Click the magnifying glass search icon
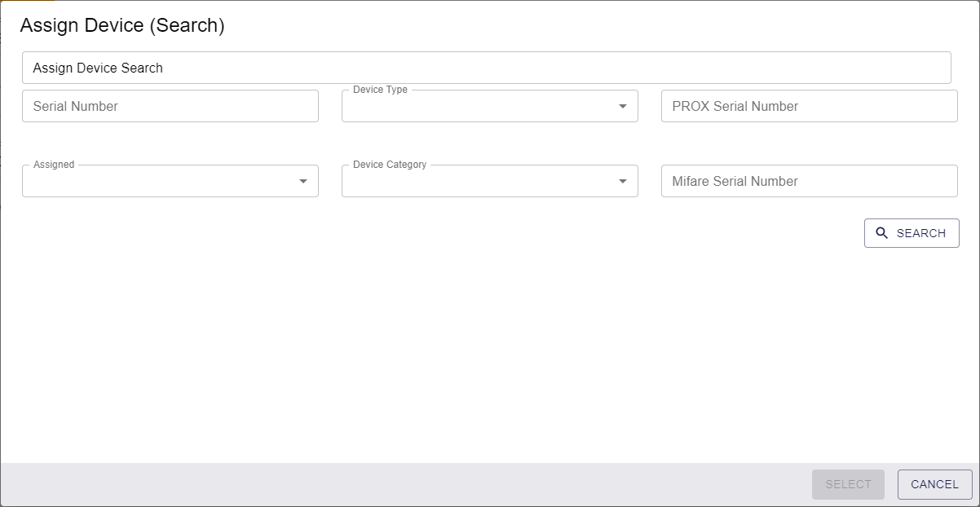 click(x=881, y=233)
